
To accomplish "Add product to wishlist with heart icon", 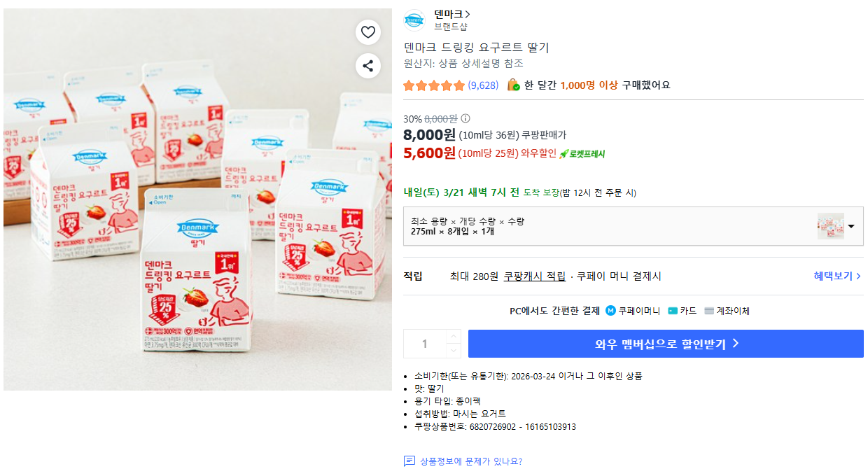I will pyautogui.click(x=368, y=31).
